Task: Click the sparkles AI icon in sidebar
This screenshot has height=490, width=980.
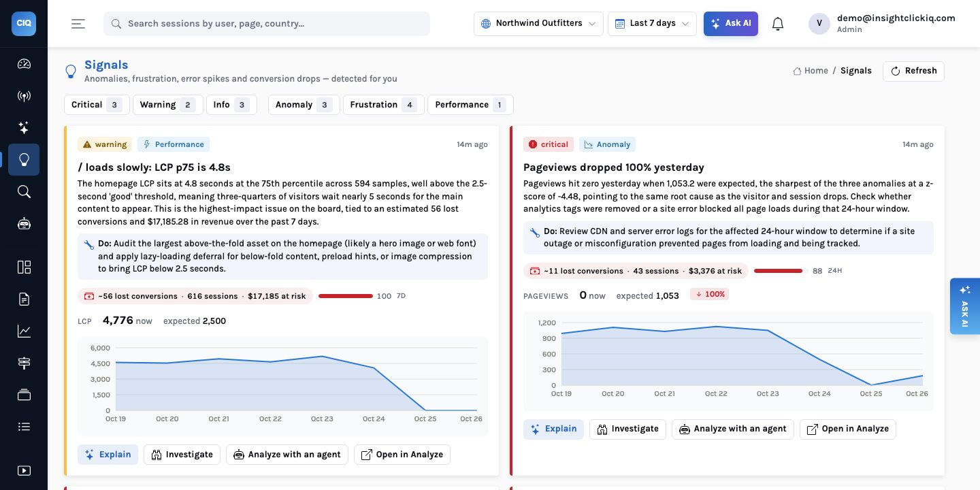Action: (24, 128)
